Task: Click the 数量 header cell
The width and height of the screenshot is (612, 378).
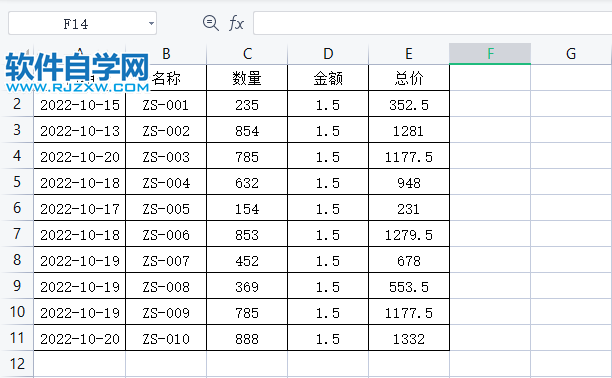Action: coord(247,78)
